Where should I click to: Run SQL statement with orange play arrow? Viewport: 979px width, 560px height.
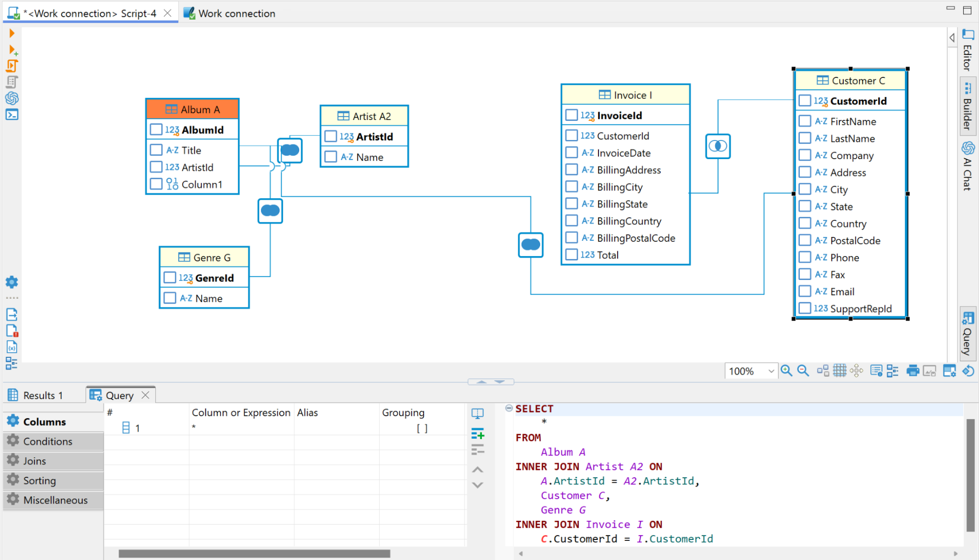point(12,33)
